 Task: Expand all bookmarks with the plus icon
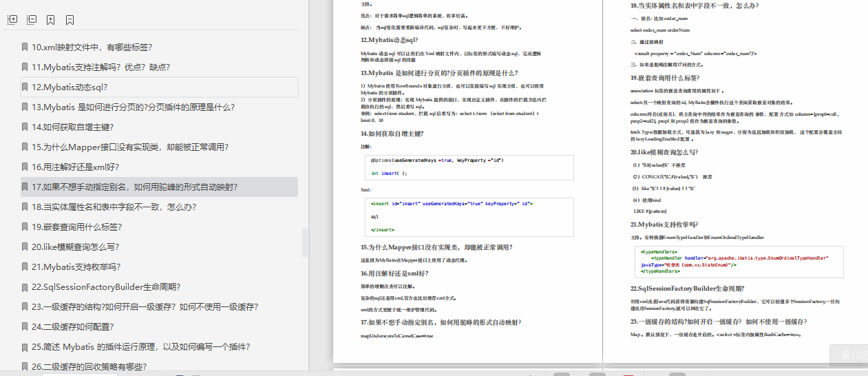pos(12,20)
